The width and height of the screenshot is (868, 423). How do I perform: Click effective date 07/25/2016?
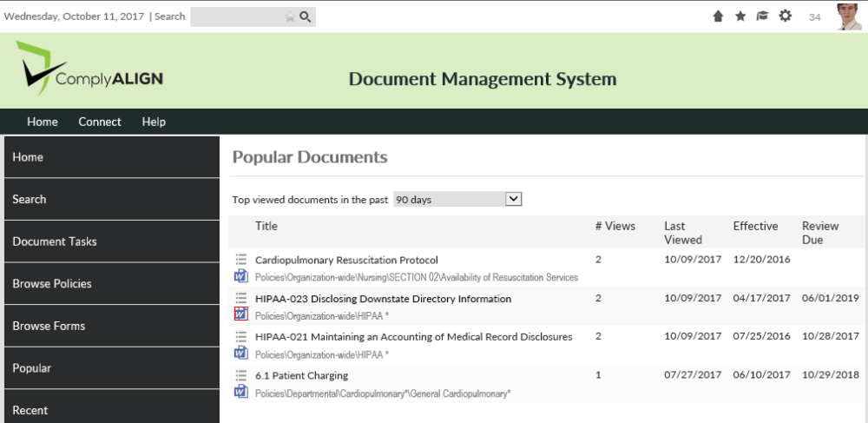[762, 336]
